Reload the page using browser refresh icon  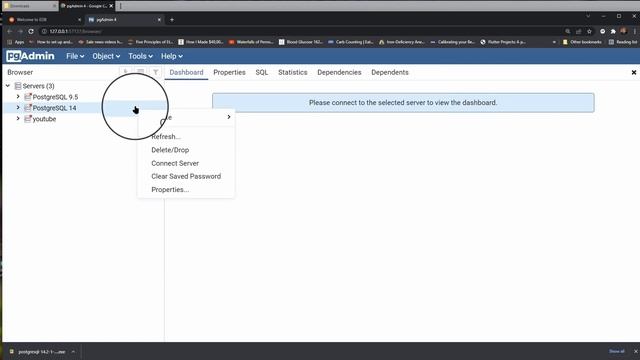[x=31, y=31]
